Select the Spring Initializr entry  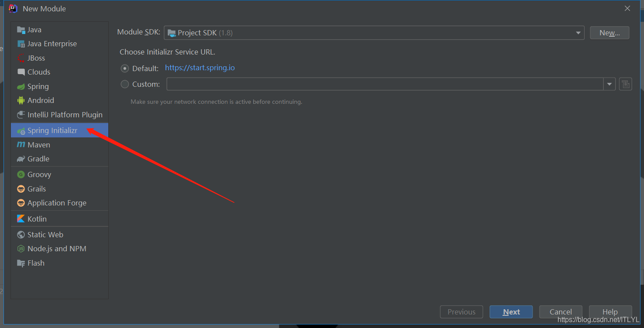pyautogui.click(x=59, y=130)
